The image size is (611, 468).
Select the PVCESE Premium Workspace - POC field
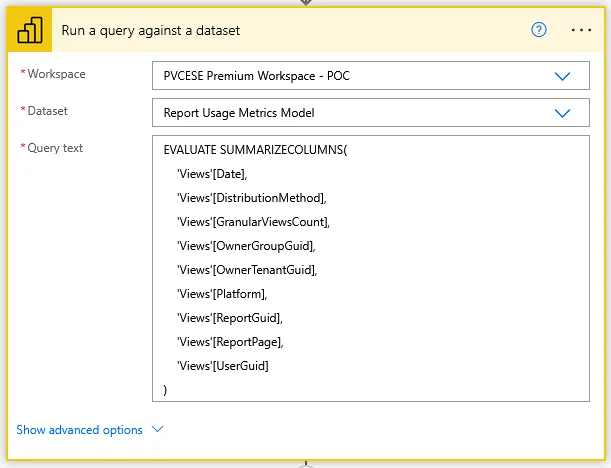pos(371,76)
